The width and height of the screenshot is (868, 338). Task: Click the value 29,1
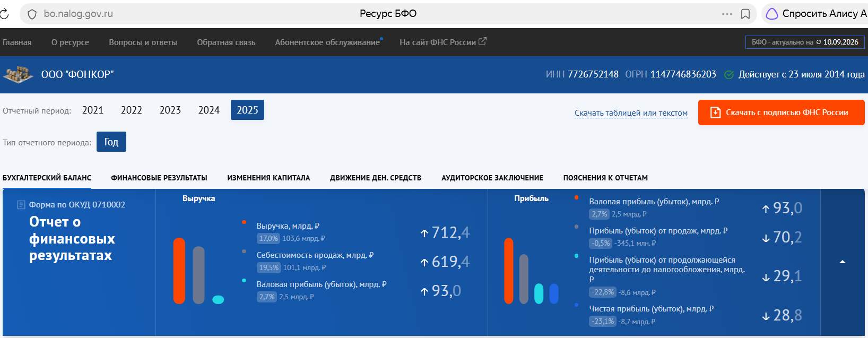point(787,276)
